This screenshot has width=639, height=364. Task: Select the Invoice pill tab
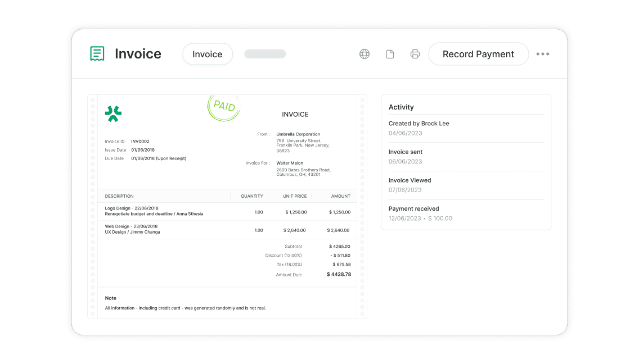click(207, 54)
